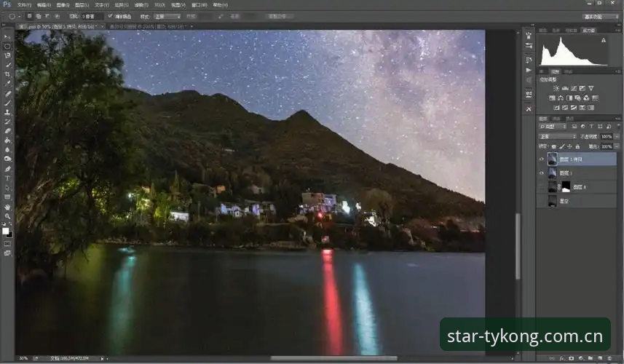Open the Style dropdown in options bar

(167, 16)
